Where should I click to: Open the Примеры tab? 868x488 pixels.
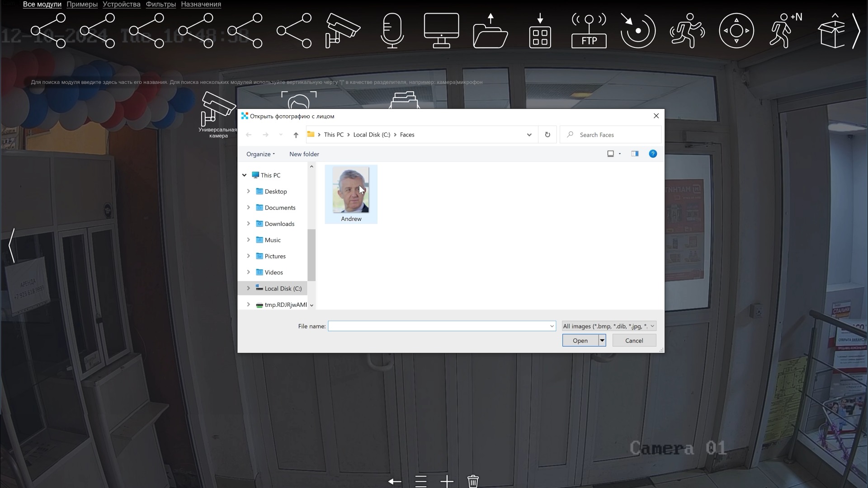82,5
